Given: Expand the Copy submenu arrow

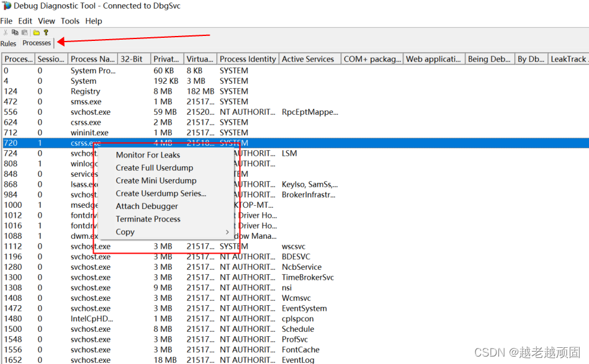Looking at the screenshot, I should pos(227,232).
